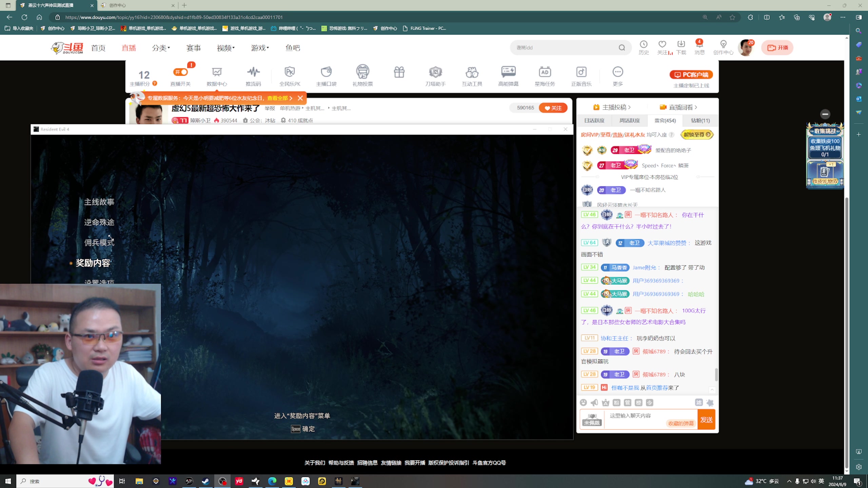Open the 推流码 stream key tool
868x488 pixels.
[x=253, y=73]
